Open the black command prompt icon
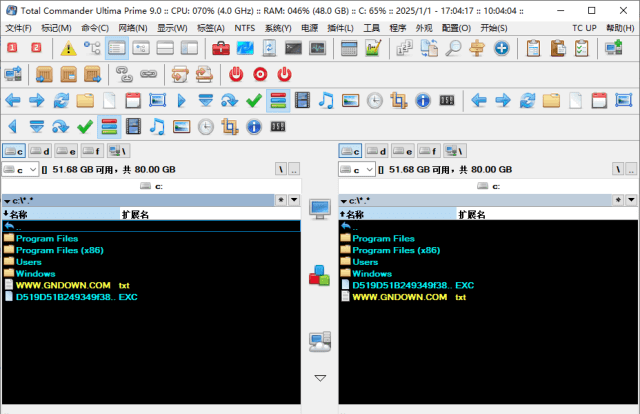This screenshot has height=414, width=640. 293,48
